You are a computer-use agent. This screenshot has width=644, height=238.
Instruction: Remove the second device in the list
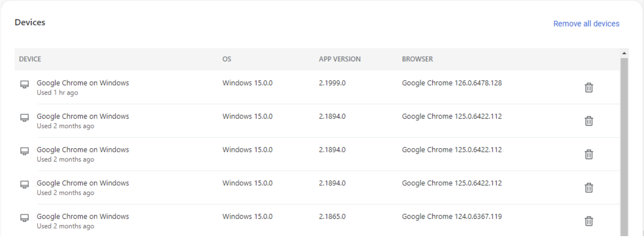[x=589, y=121]
